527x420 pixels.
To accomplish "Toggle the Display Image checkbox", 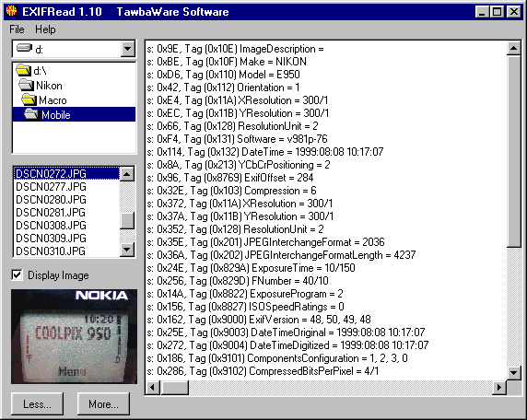I will click(17, 274).
